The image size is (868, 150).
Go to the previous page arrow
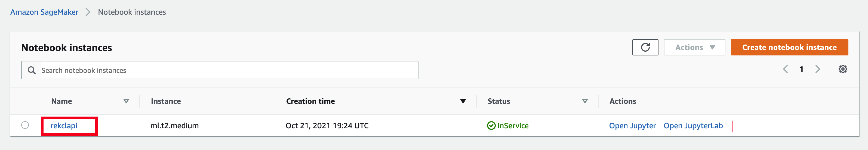785,69
